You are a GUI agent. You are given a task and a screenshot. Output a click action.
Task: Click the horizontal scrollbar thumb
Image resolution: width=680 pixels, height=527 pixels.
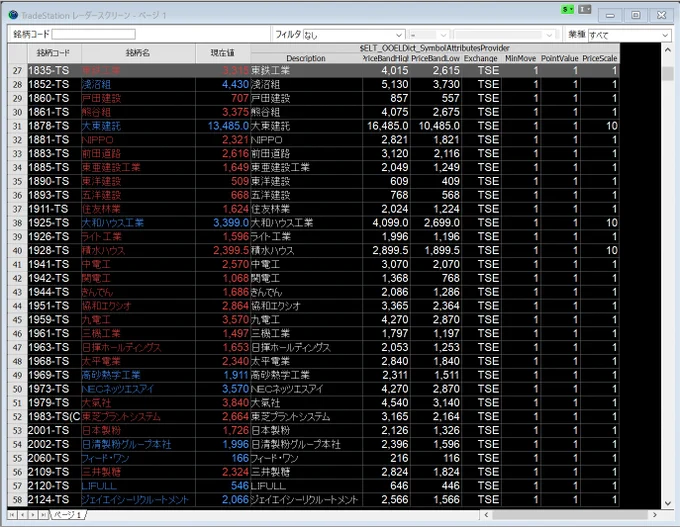570,515
